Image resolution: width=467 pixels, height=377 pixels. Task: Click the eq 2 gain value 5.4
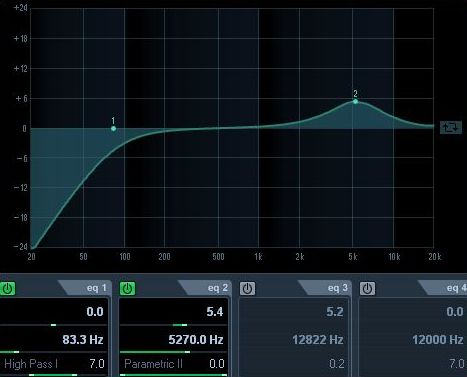[215, 312]
